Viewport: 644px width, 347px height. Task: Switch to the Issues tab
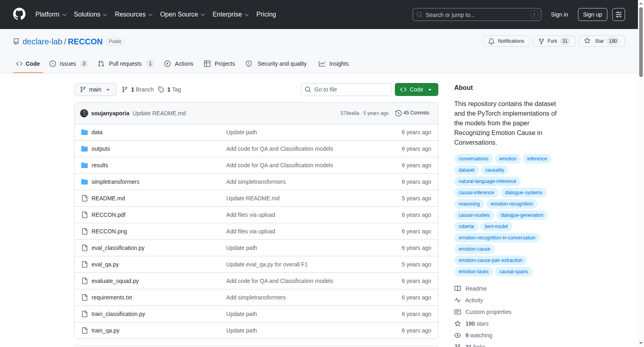[68, 64]
